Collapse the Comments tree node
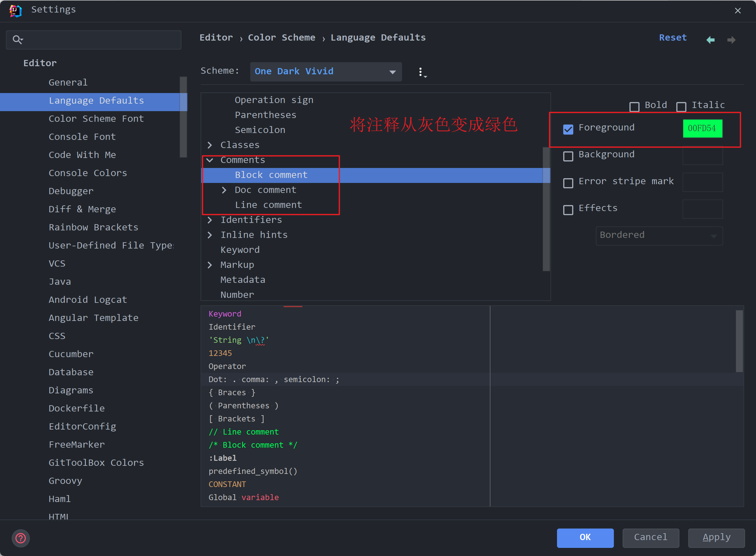Screen dimensions: 756x556 click(210, 160)
